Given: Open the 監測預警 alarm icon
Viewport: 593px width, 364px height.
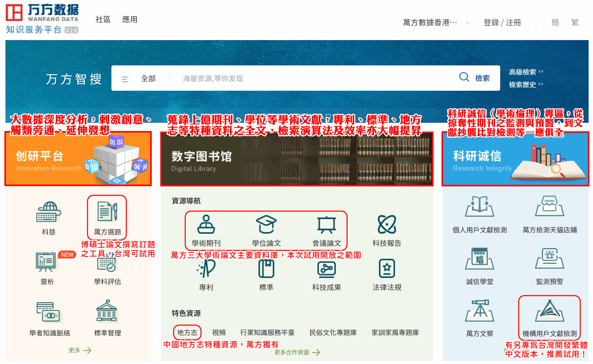Looking at the screenshot, I should coord(550,259).
